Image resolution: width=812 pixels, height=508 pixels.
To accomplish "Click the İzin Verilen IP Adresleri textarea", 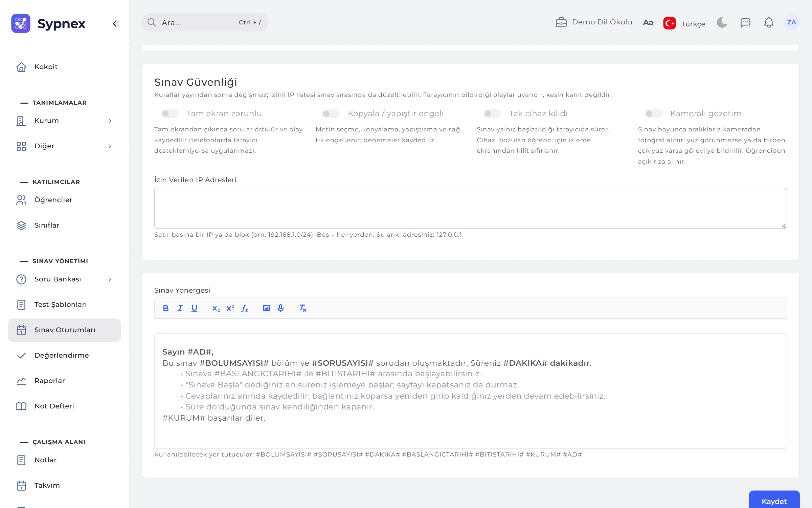I will (x=470, y=208).
